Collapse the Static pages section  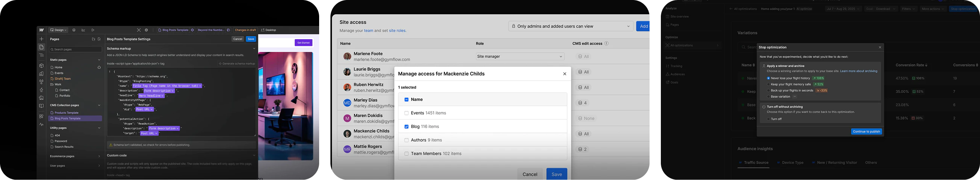click(x=99, y=60)
